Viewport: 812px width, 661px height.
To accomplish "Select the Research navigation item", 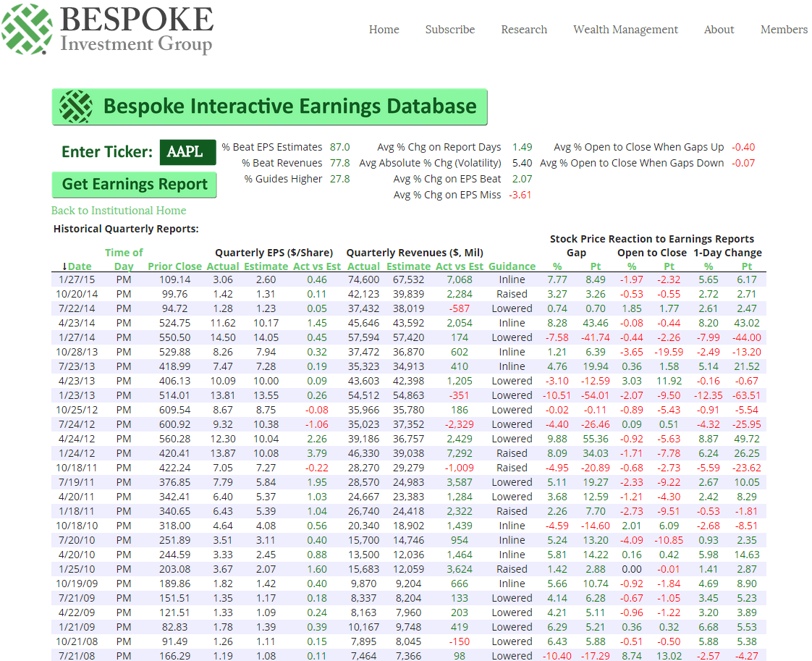I will (524, 30).
